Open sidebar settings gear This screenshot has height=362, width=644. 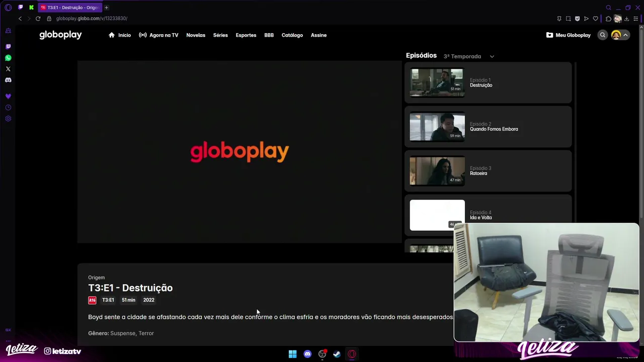point(8,119)
